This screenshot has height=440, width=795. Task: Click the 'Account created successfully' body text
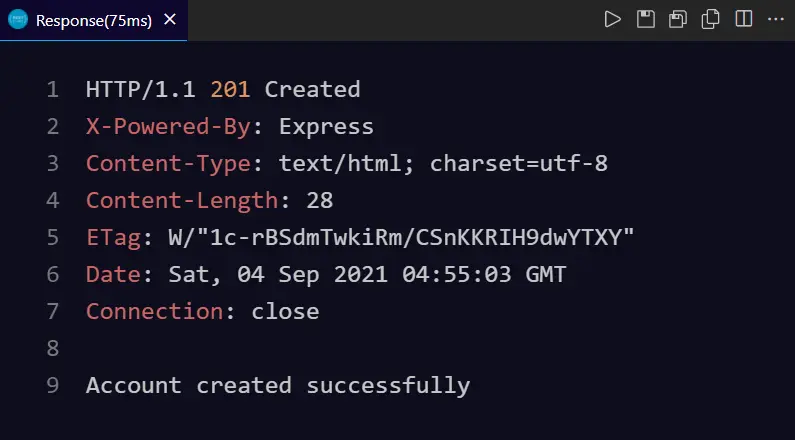click(x=277, y=386)
